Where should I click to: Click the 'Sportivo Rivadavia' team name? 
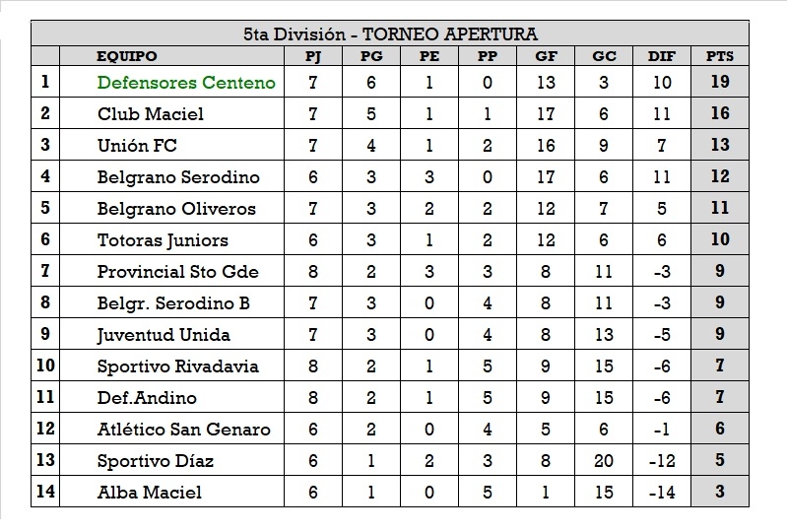pyautogui.click(x=178, y=366)
